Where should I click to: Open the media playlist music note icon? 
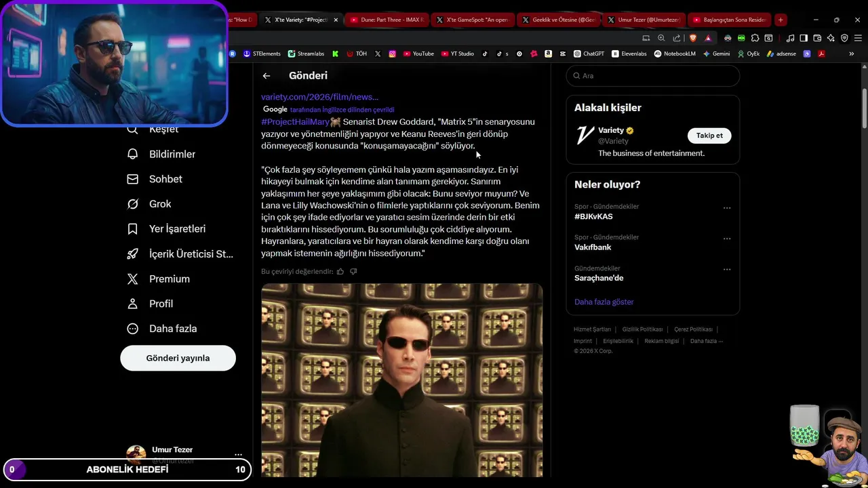coord(790,38)
